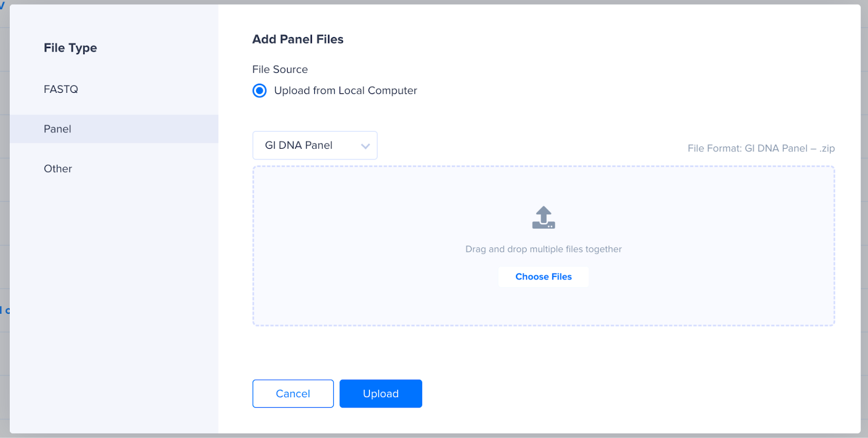The height and width of the screenshot is (438, 868).
Task: Click the File Format GI DNA Panel hint
Action: pos(761,148)
